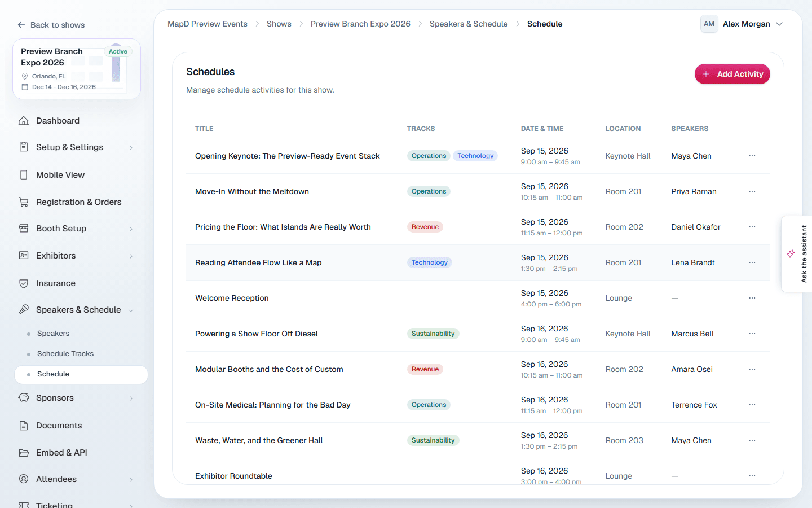The height and width of the screenshot is (508, 812).
Task: Click Modular Booths and the Cost of Custom
Action: tap(269, 369)
